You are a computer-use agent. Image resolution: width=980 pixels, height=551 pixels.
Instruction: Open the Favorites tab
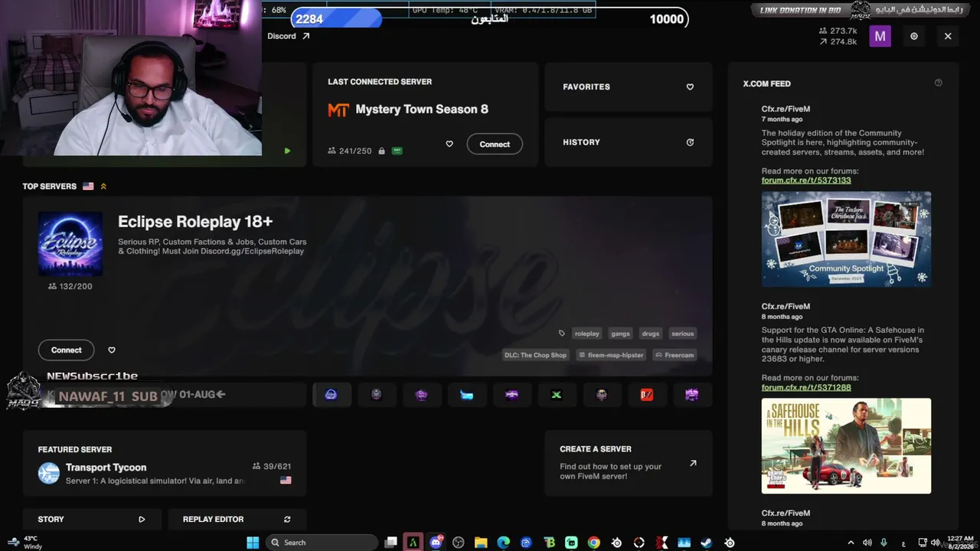[x=628, y=87]
